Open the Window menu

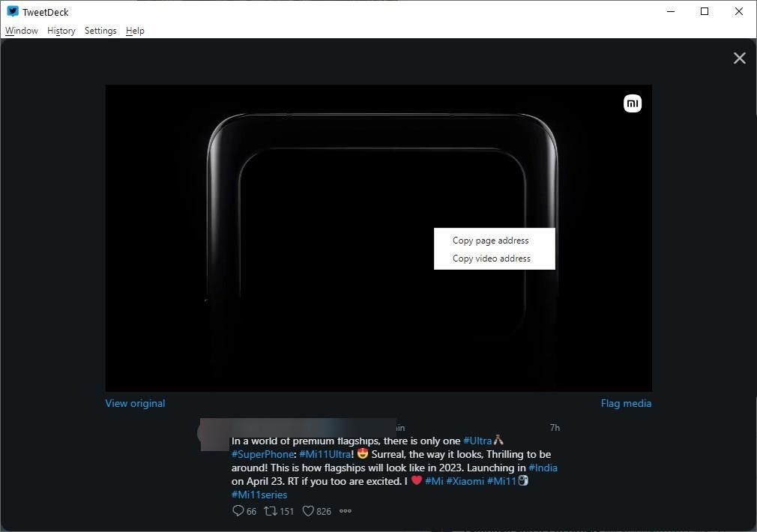coord(22,31)
